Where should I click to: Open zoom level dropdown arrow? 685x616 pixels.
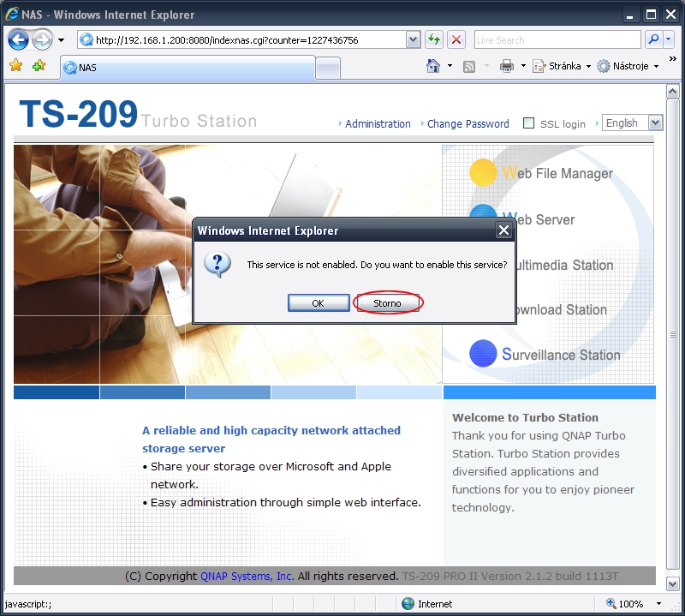pyautogui.click(x=658, y=604)
